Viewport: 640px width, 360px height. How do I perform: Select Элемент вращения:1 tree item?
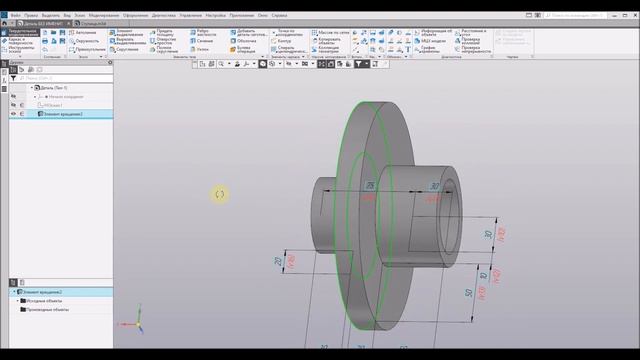pos(60,114)
